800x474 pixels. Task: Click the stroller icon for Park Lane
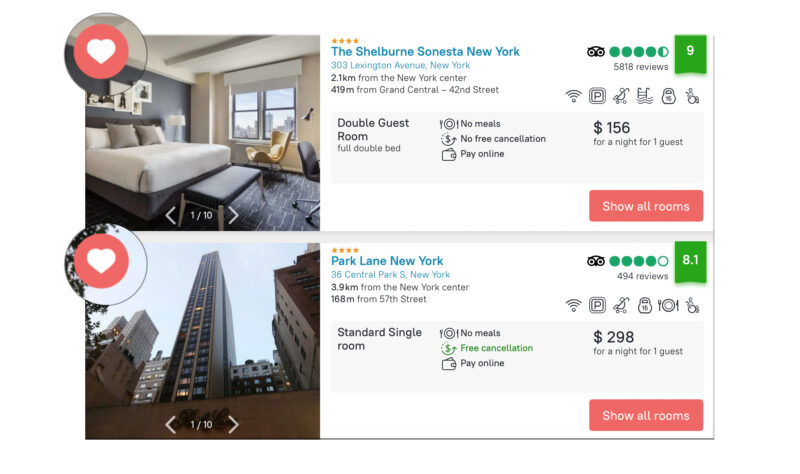[x=621, y=305]
